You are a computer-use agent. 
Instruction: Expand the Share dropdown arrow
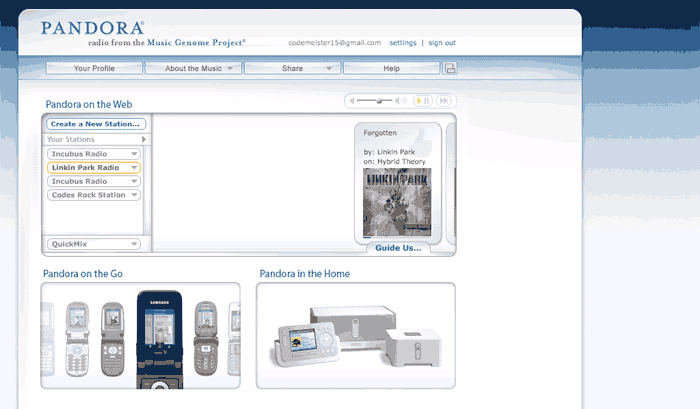coord(329,68)
